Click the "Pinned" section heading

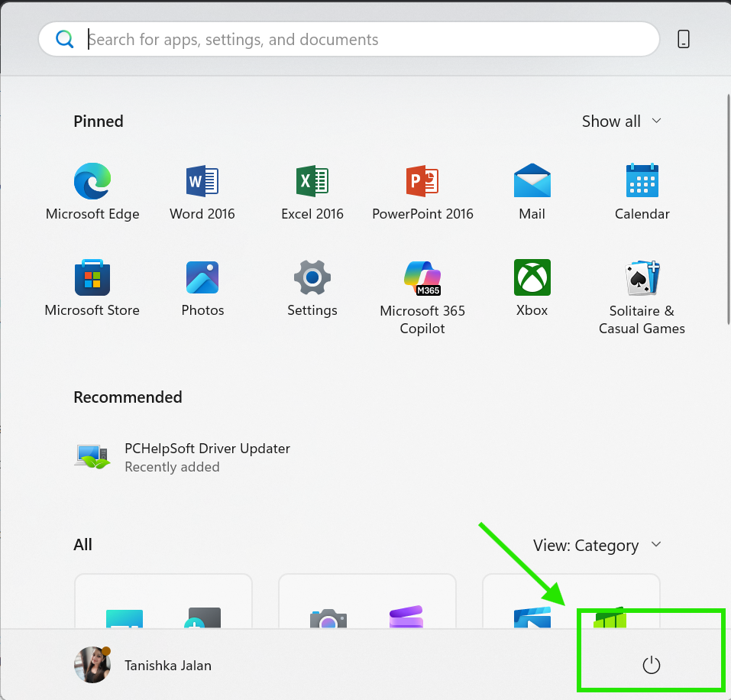coord(99,122)
